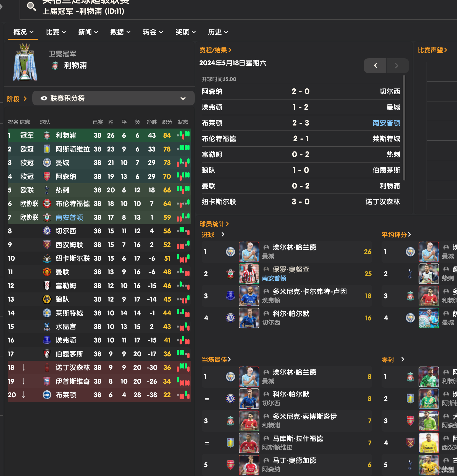Open the 历史 tab
This screenshot has width=457, height=476.
(x=218, y=32)
